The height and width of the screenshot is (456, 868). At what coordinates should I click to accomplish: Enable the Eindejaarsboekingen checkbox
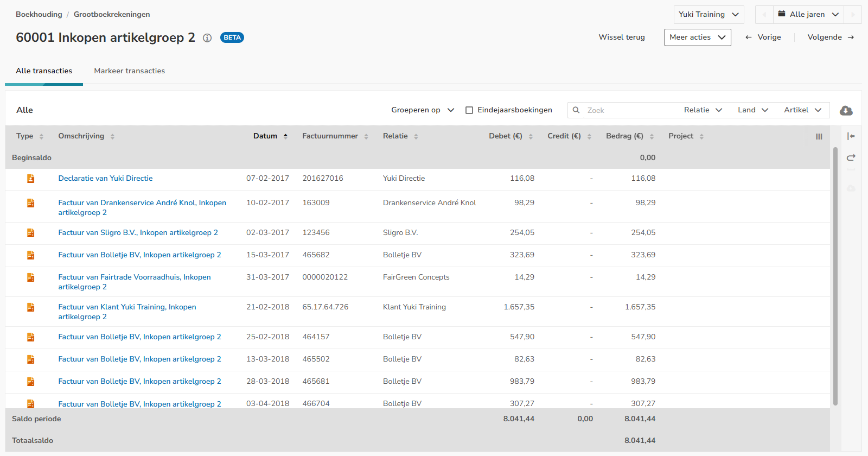[469, 110]
